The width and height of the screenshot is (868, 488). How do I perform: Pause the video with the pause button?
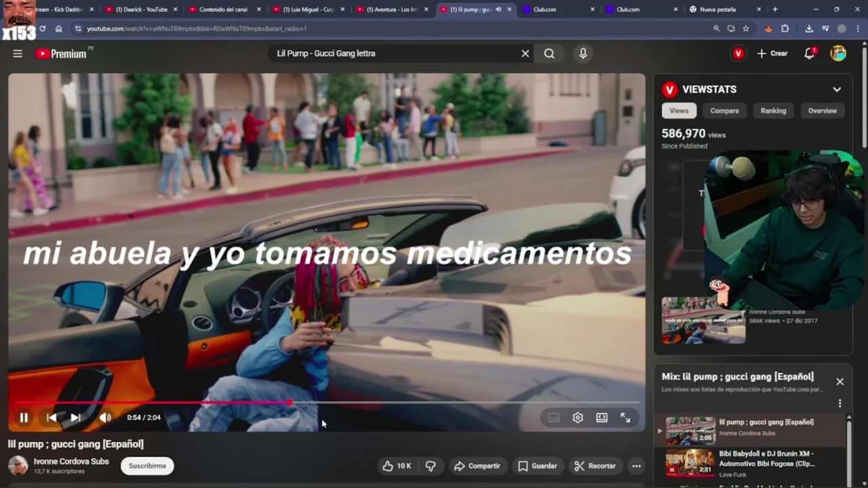point(24,418)
